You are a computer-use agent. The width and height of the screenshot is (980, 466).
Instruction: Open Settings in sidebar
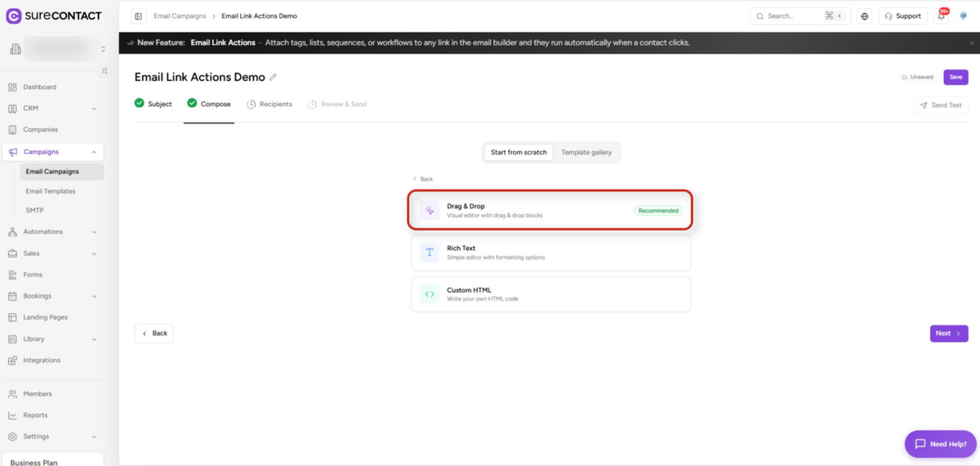pyautogui.click(x=52, y=437)
